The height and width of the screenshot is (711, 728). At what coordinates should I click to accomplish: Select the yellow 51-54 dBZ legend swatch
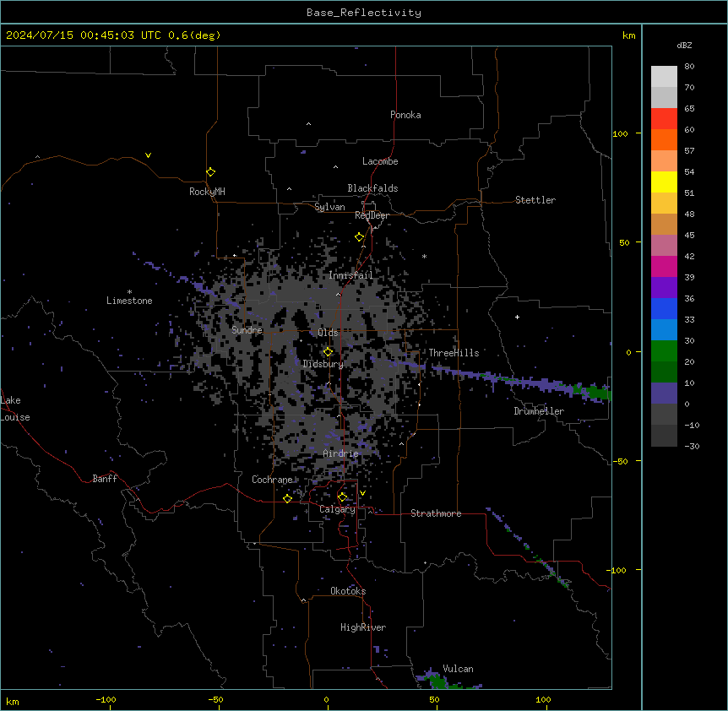[664, 182]
